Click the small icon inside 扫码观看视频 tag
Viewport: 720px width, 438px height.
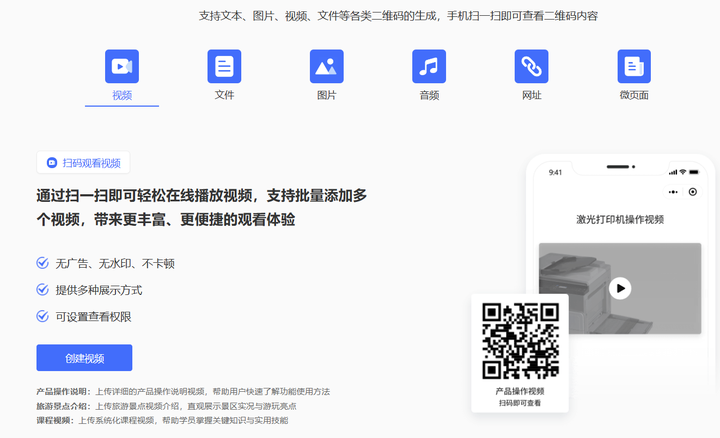coord(52,163)
